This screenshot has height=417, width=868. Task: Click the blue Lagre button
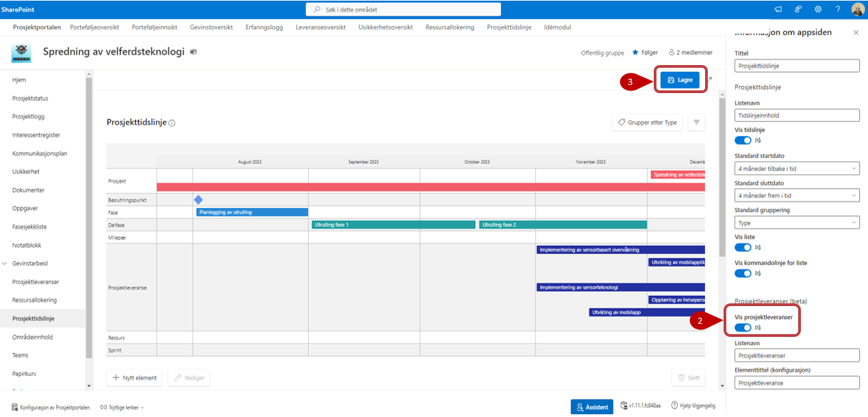[680, 80]
